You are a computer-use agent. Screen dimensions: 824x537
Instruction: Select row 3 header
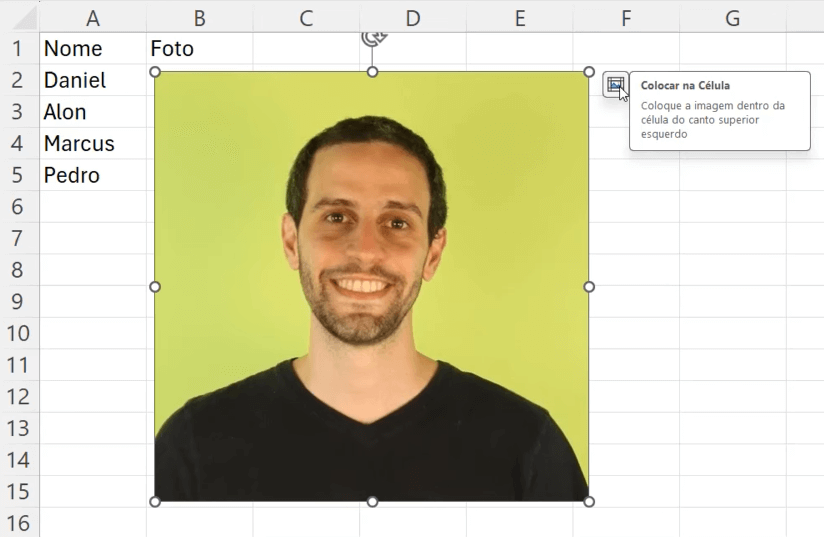tap(19, 111)
